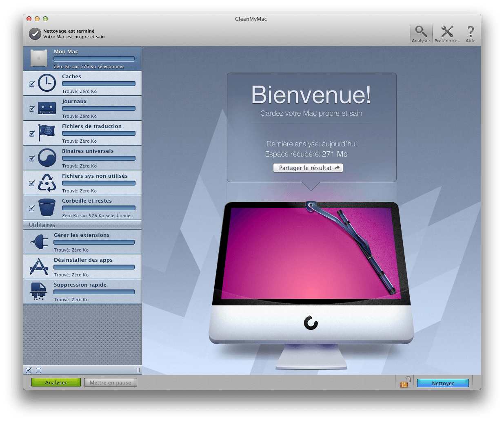This screenshot has width=504, height=422.
Task: Open the Suppression rapide utility
Action: (82, 292)
